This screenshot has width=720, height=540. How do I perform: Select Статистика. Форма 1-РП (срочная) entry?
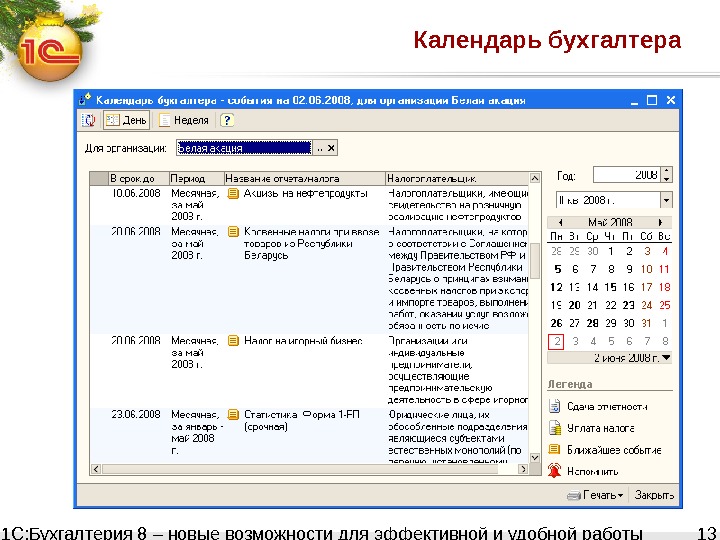tap(302, 421)
